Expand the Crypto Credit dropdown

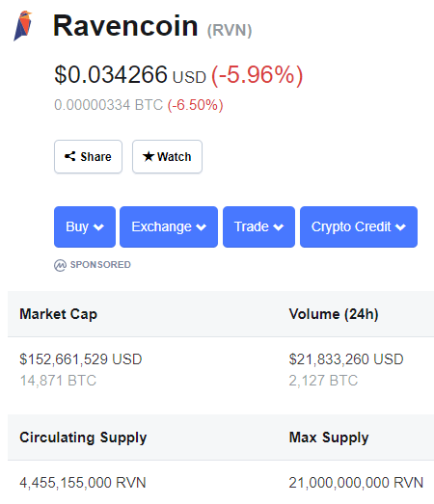359,226
